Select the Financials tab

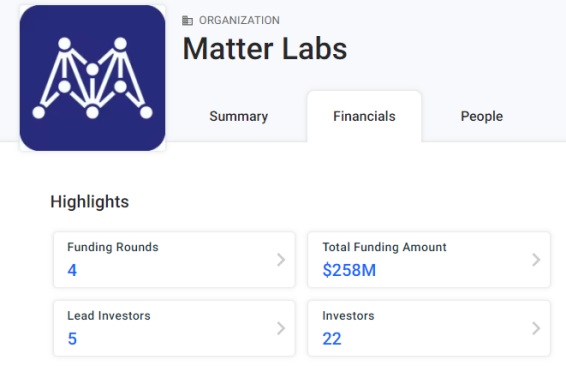click(x=364, y=117)
